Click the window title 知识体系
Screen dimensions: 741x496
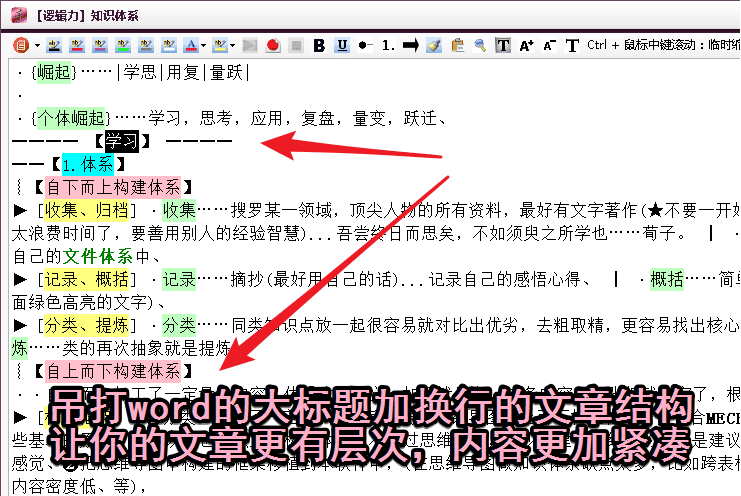[x=115, y=16]
